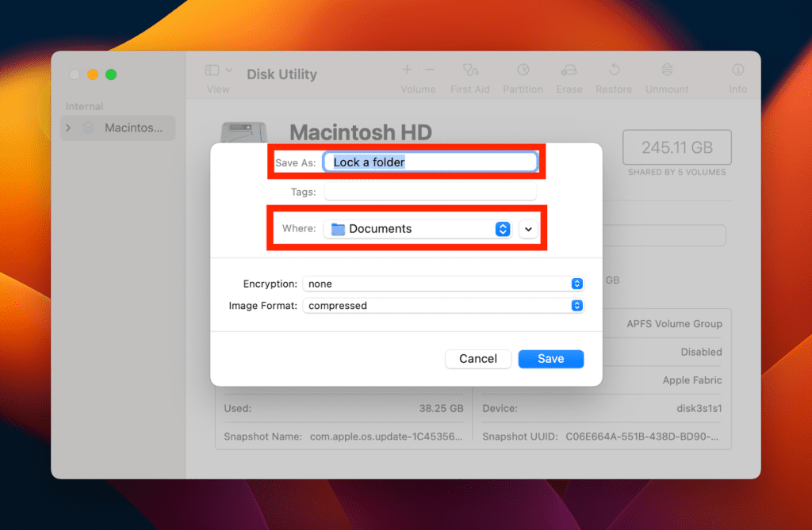
Task: Click the disk3s1s1 device value
Action: (x=699, y=408)
